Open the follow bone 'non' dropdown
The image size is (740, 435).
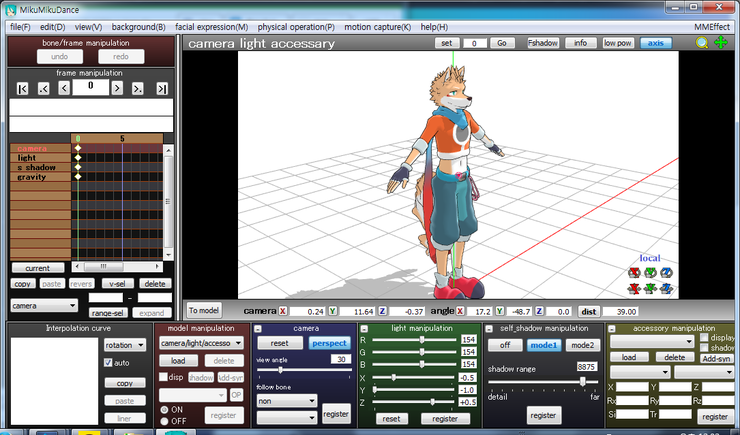[286, 401]
